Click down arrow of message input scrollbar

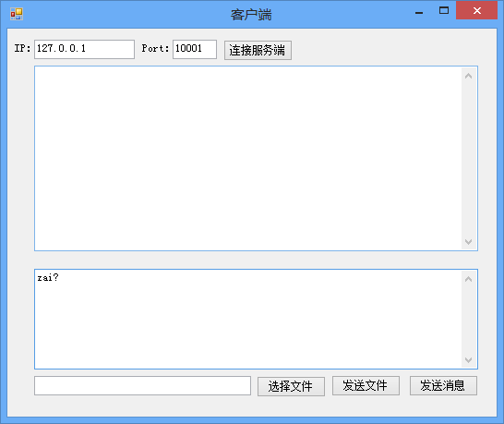[469, 359]
